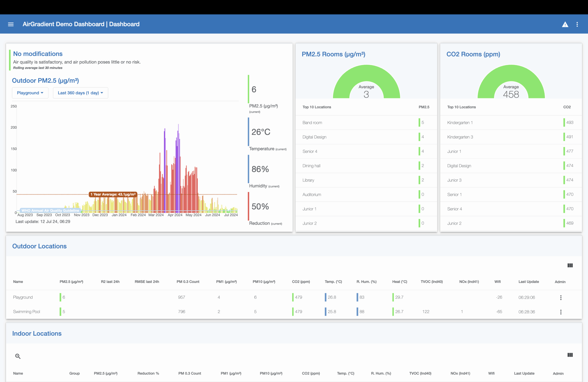Open column settings for Outdoor Locations table
Viewport: 588px width, 382px height.
pos(570,265)
